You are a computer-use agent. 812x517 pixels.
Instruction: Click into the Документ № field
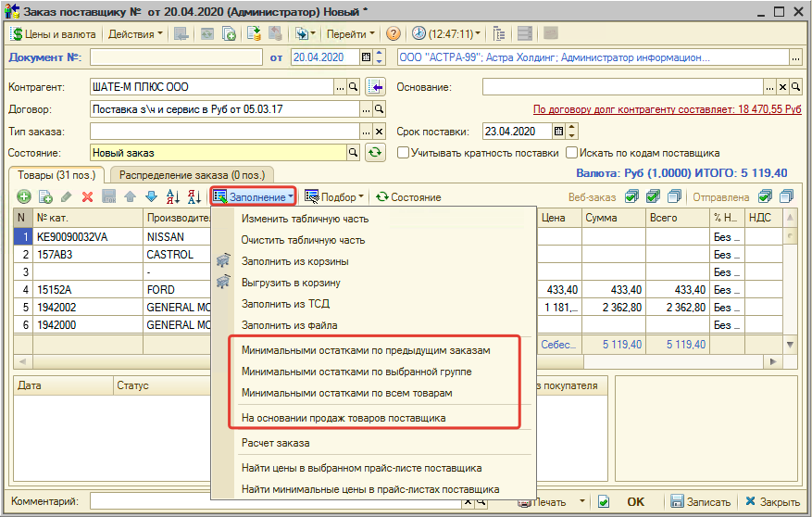(176, 57)
